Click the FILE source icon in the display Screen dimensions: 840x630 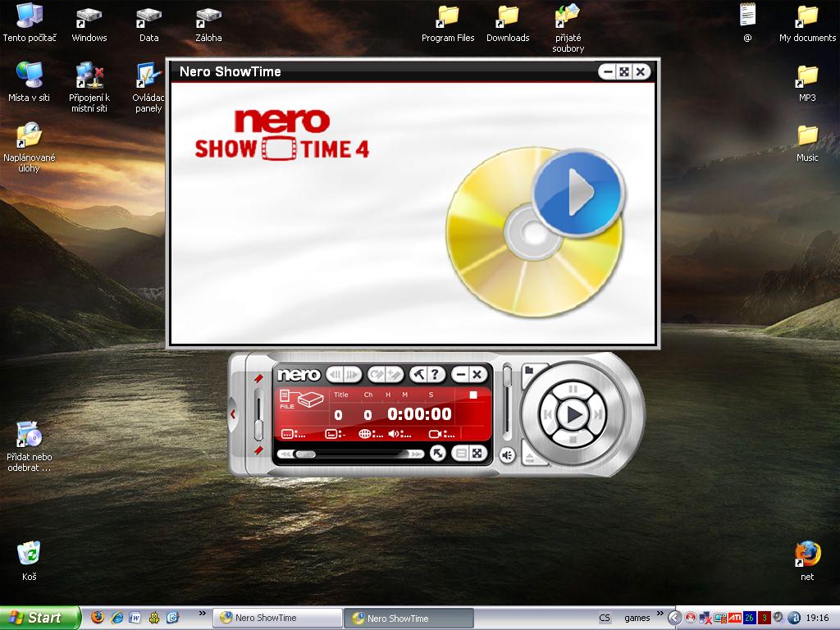coord(302,399)
